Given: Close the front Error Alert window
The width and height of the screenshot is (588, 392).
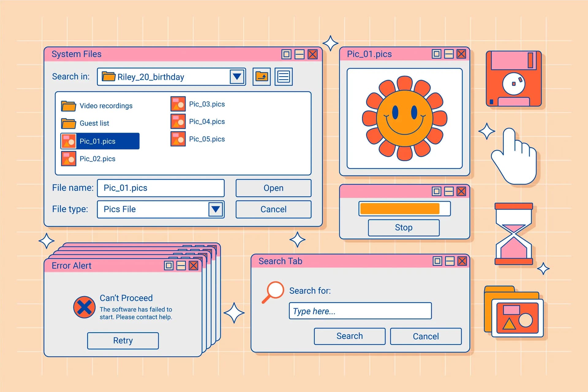Looking at the screenshot, I should pos(194,266).
